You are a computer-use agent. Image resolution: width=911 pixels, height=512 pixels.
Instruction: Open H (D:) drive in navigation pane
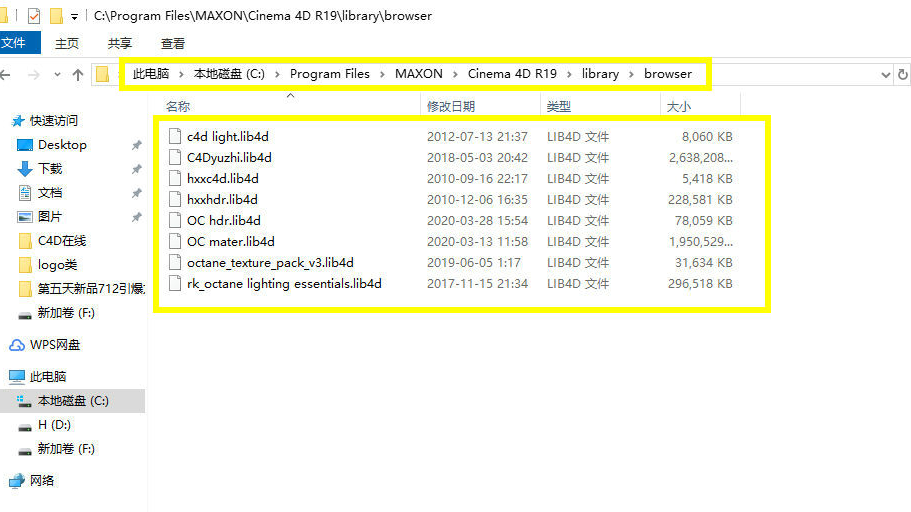pos(54,425)
